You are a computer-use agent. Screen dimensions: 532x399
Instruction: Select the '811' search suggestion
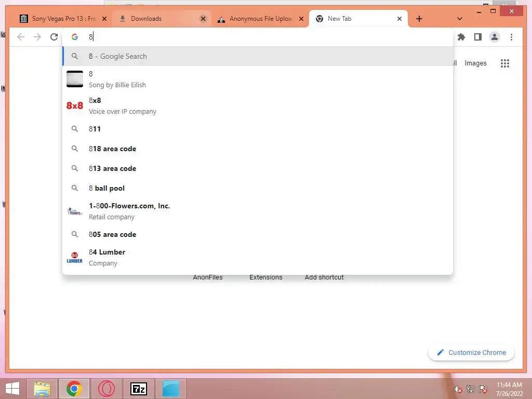pos(258,129)
